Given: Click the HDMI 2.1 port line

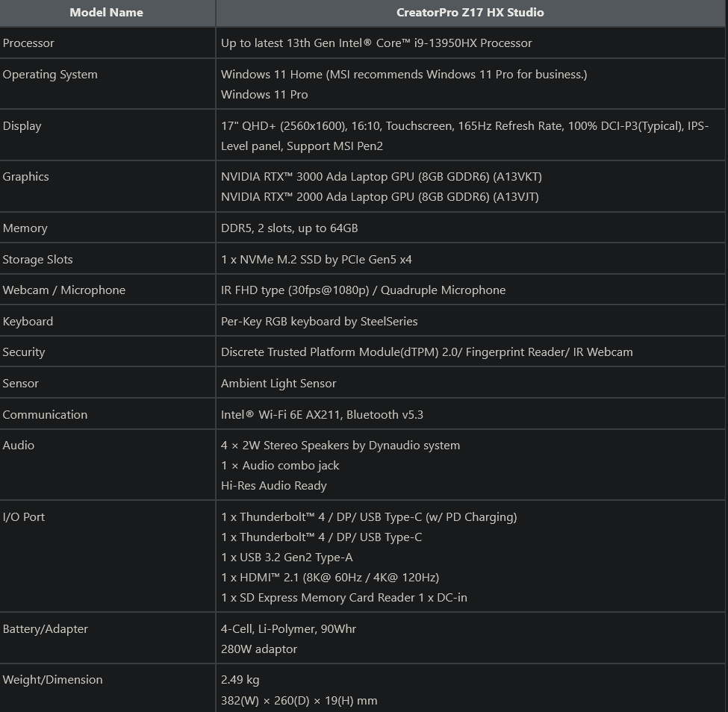Looking at the screenshot, I should (x=330, y=578).
